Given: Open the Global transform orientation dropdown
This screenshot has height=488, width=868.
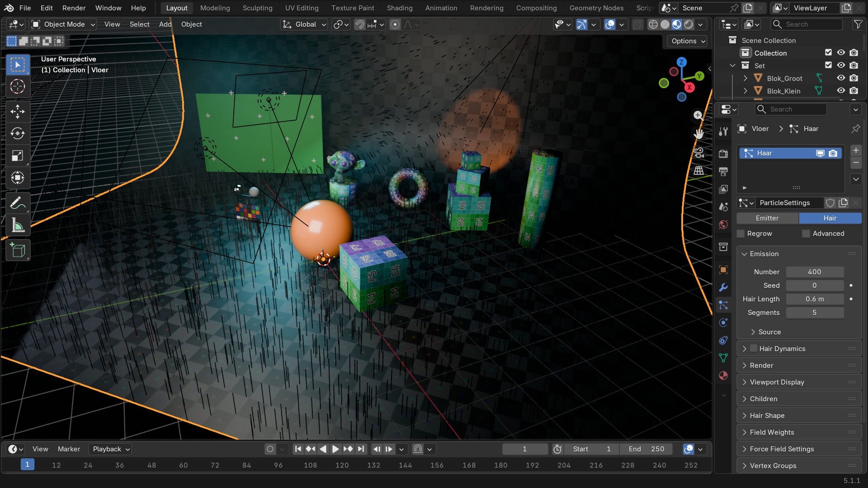Looking at the screenshot, I should click(304, 24).
